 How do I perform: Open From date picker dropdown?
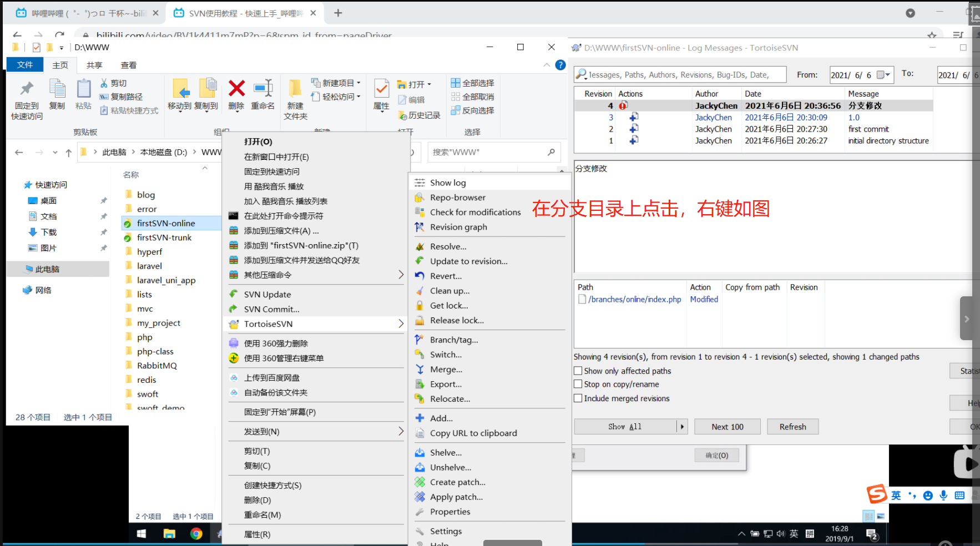(x=883, y=75)
